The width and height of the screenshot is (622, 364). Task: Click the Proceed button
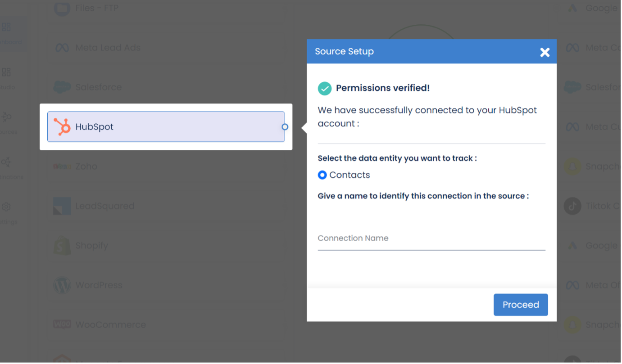pos(522,306)
